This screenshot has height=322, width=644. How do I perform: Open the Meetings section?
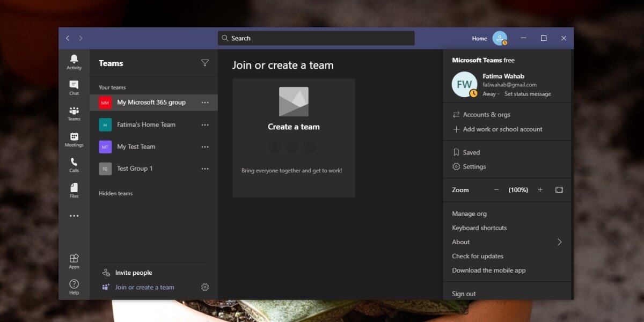click(74, 140)
